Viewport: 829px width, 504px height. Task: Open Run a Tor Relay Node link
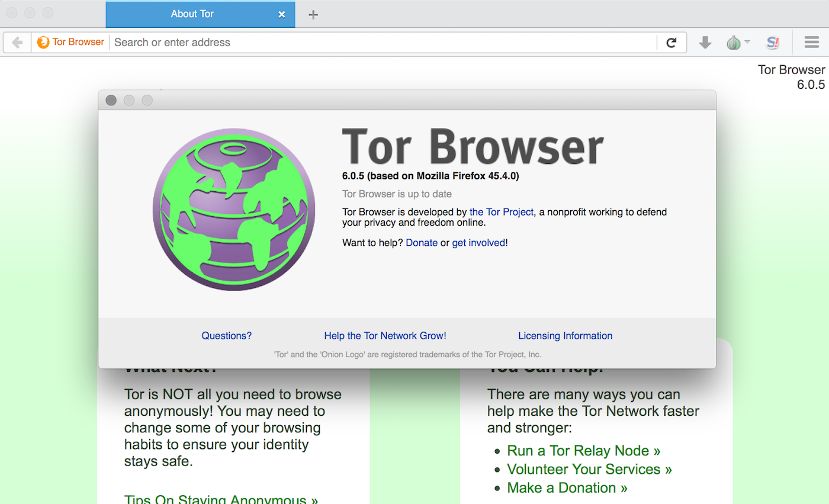583,451
